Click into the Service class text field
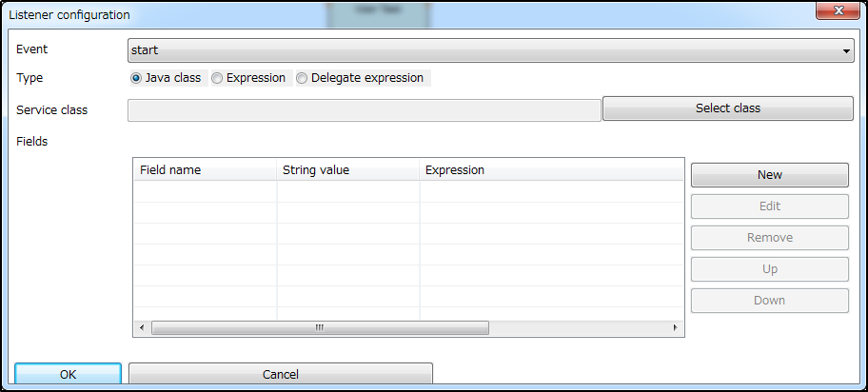Viewport: 868px width, 392px height. [x=365, y=109]
